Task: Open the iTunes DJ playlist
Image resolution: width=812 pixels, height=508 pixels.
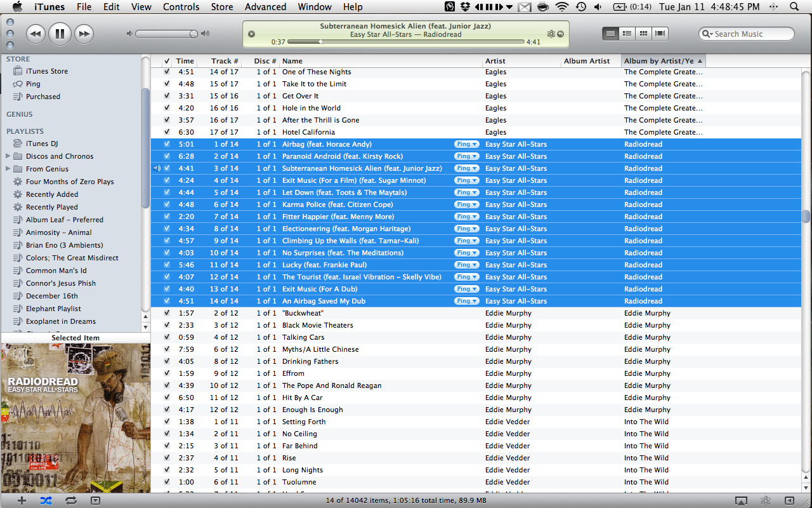Action: tap(41, 144)
